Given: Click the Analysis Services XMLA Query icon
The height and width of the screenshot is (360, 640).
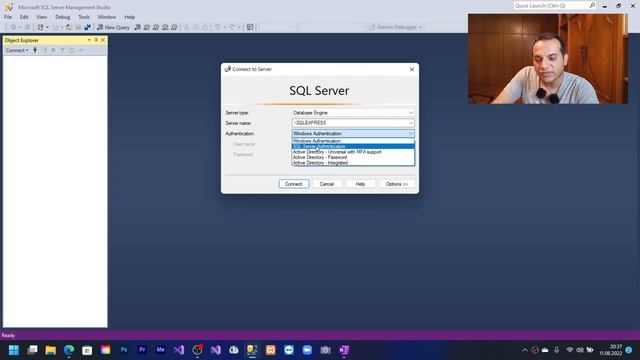Looking at the screenshot, I should [x=165, y=27].
